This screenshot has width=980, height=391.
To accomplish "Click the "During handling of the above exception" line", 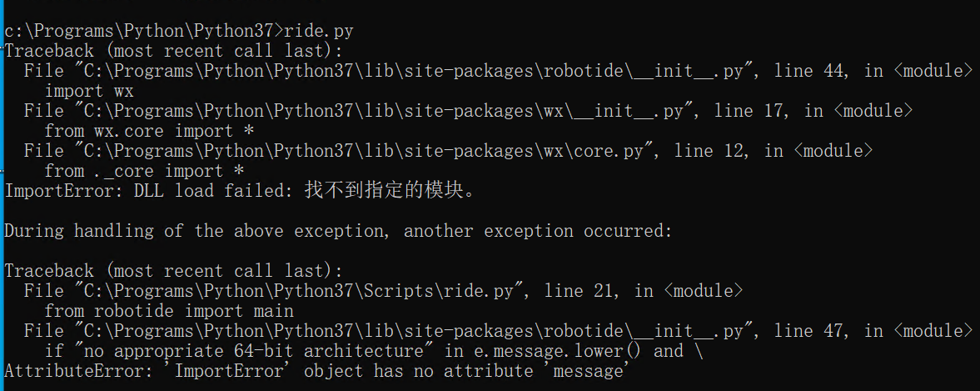I will tap(337, 231).
